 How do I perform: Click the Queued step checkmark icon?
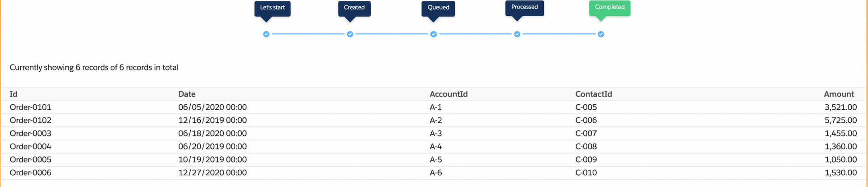(434, 34)
